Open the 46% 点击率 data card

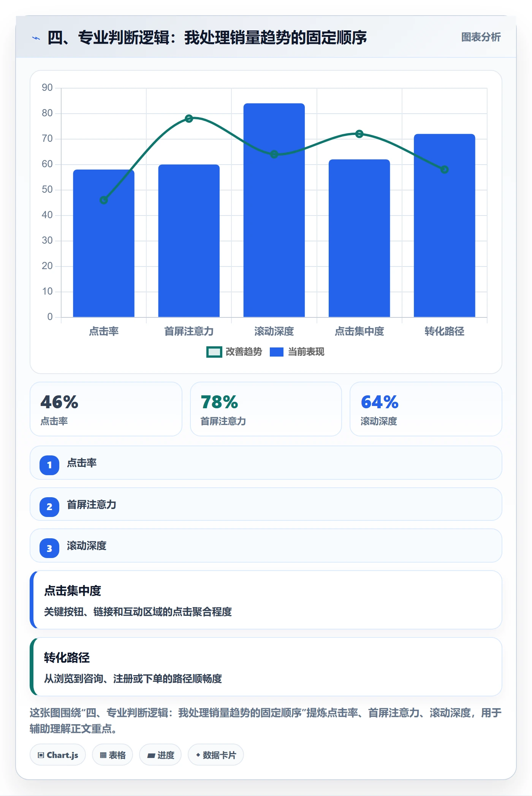coord(106,409)
